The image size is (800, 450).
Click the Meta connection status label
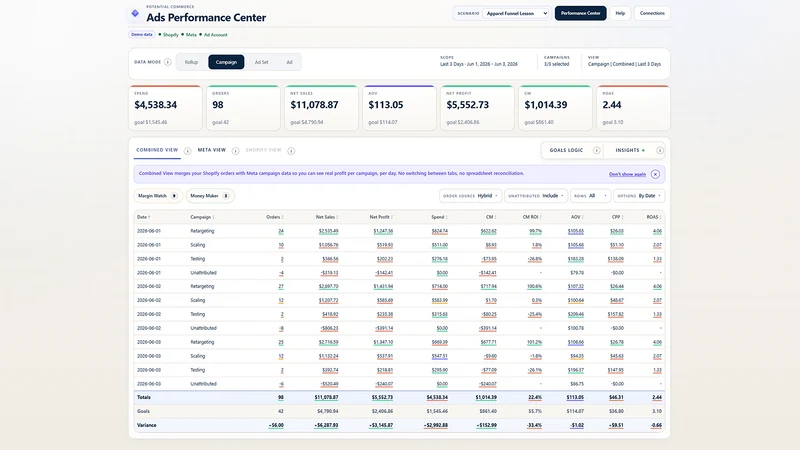[191, 35]
